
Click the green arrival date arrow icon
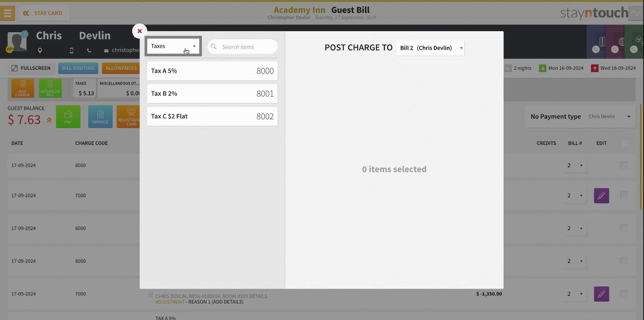(x=542, y=68)
